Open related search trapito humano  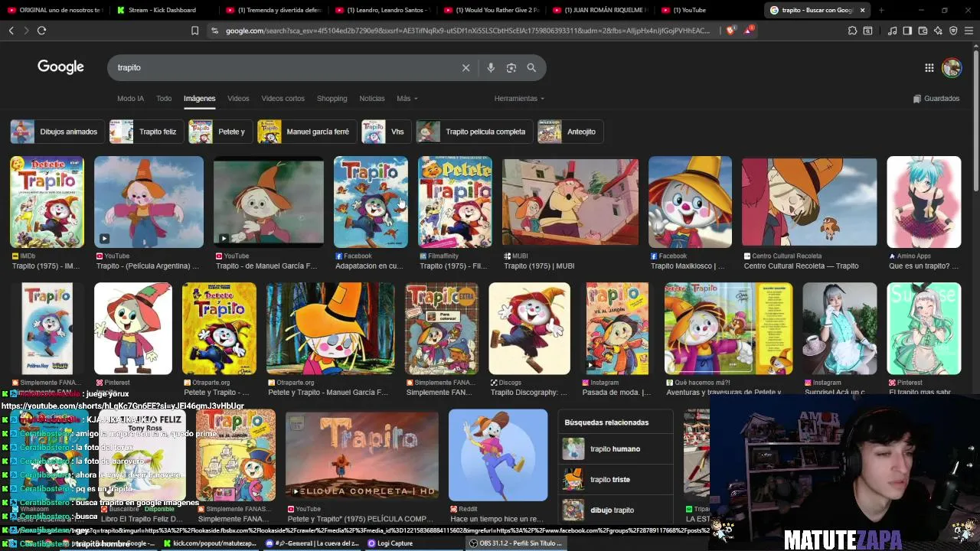615,449
